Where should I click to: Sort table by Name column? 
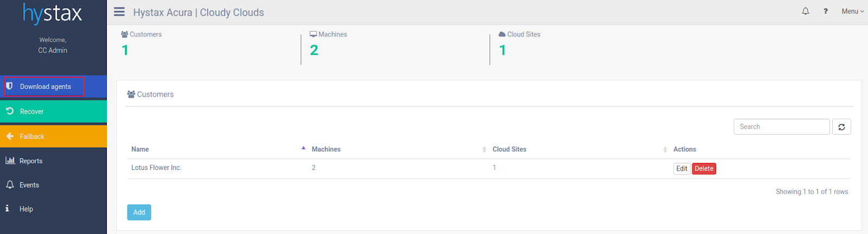click(x=218, y=149)
